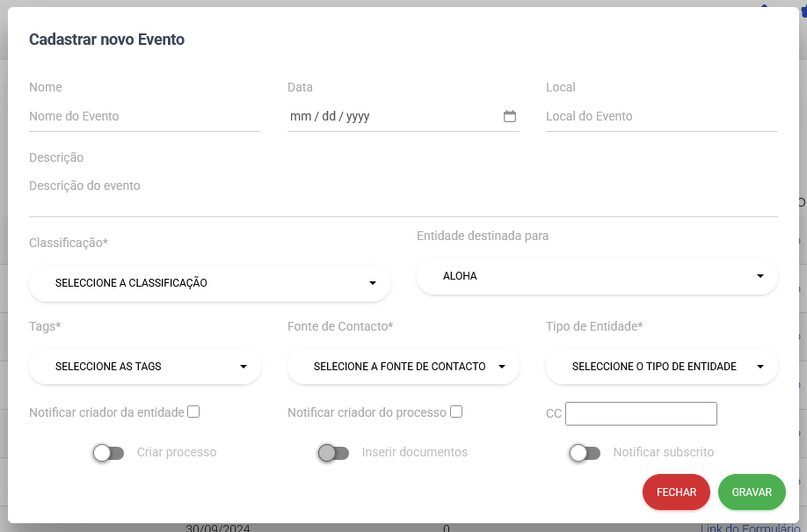Click the Link do Formulário link
Viewport: 807px width, 532px height.
pos(750,528)
